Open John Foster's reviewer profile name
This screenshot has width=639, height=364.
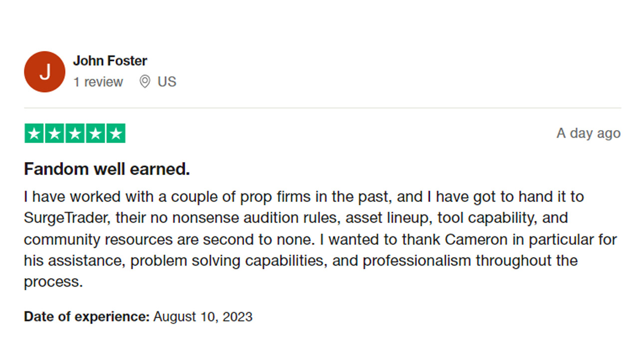[x=110, y=61]
